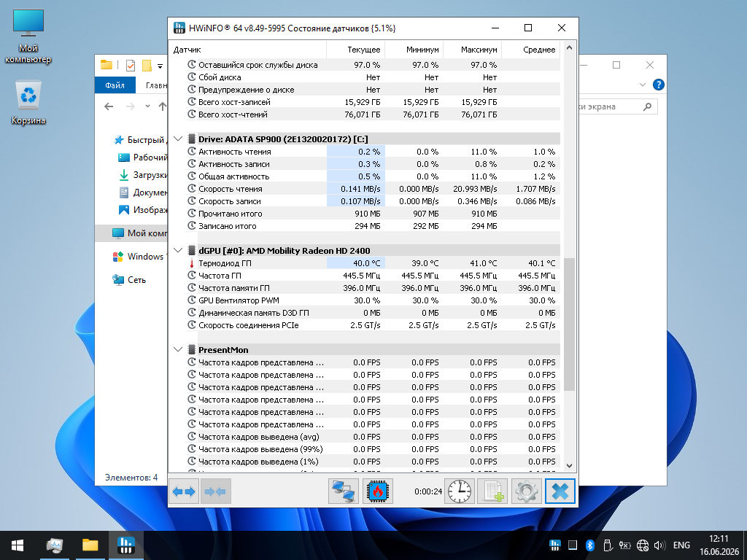Collapse the PresentMon sensor group

tap(178, 349)
